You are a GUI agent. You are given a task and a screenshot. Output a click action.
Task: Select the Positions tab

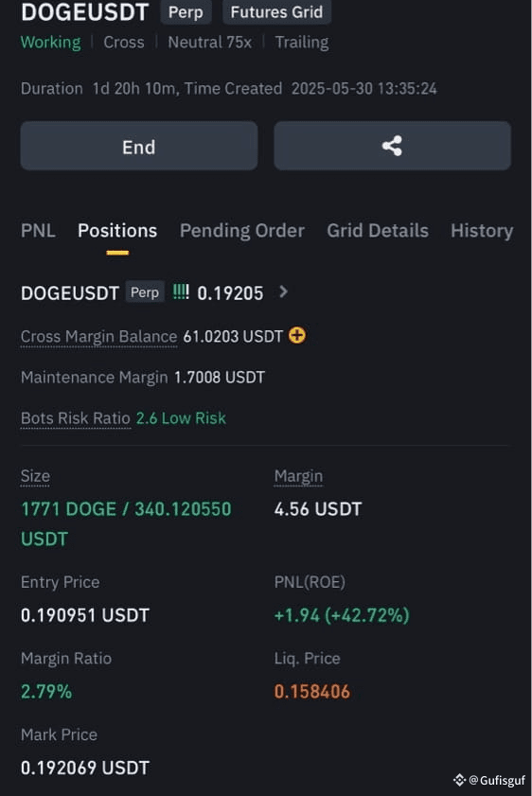point(117,231)
